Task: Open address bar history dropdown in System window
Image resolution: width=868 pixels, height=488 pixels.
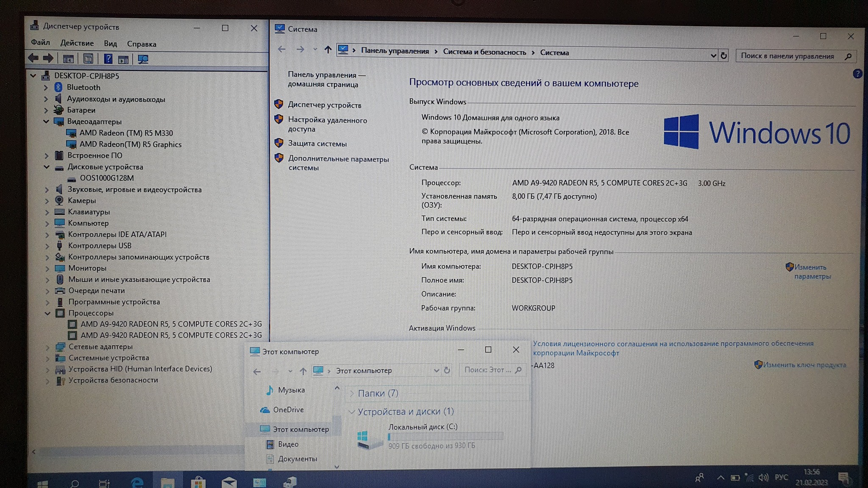Action: [713, 55]
